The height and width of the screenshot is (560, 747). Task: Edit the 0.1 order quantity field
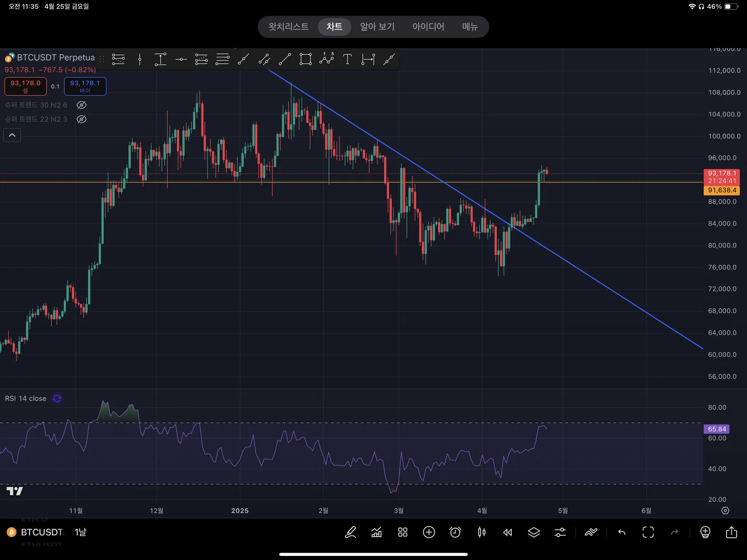(55, 87)
